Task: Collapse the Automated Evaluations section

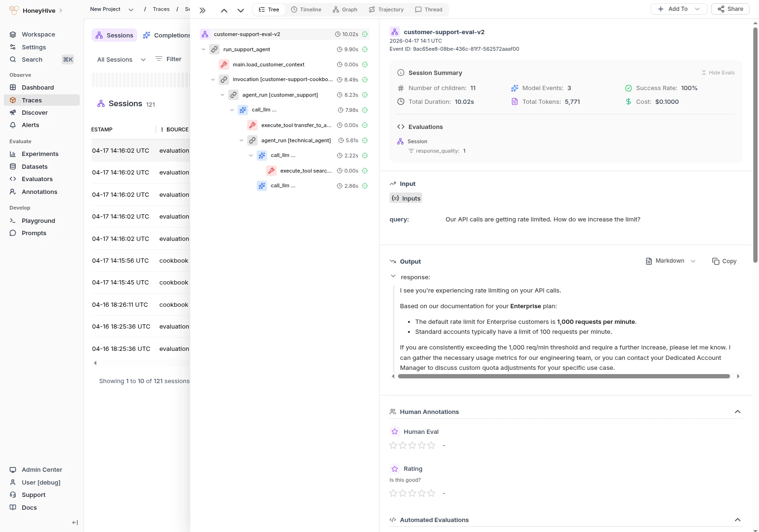Action: 738,520
